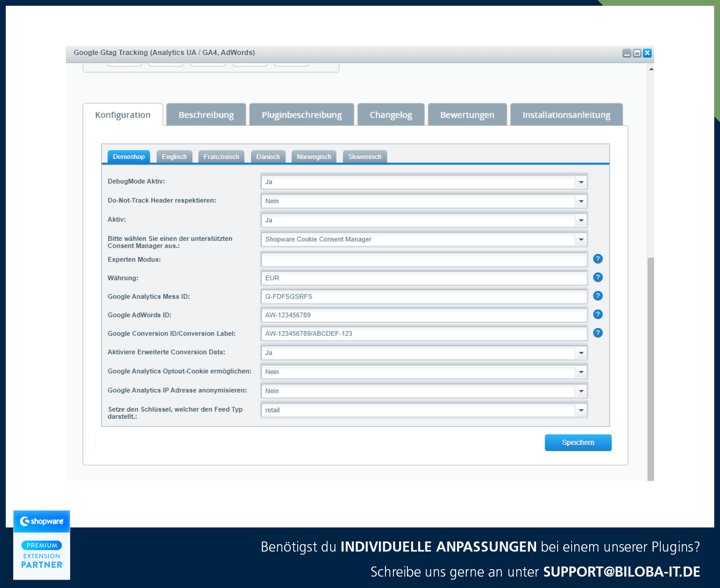Viewport: 720px width, 588px height.
Task: Click the Google AdWords ID field
Action: pyautogui.click(x=424, y=315)
